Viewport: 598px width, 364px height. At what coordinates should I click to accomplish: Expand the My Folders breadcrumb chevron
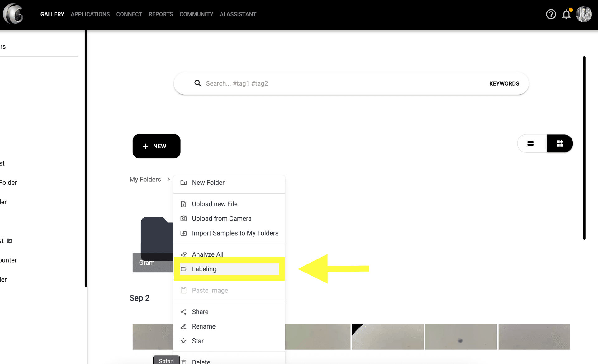[x=168, y=180]
